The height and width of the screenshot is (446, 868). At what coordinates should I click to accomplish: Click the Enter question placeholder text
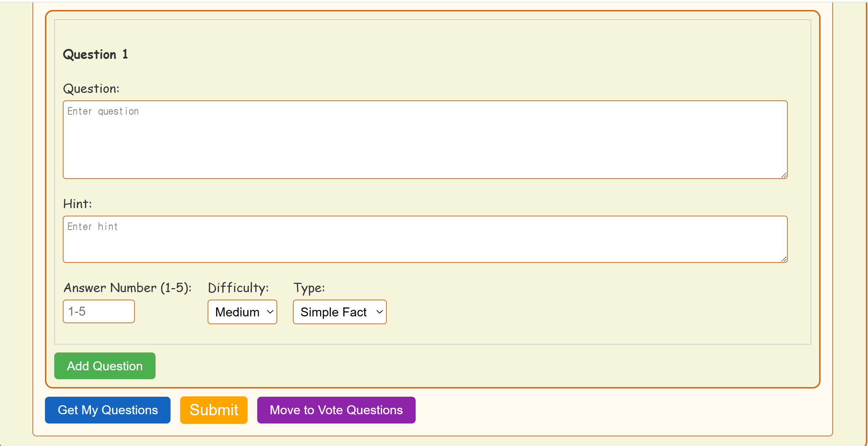click(x=103, y=111)
